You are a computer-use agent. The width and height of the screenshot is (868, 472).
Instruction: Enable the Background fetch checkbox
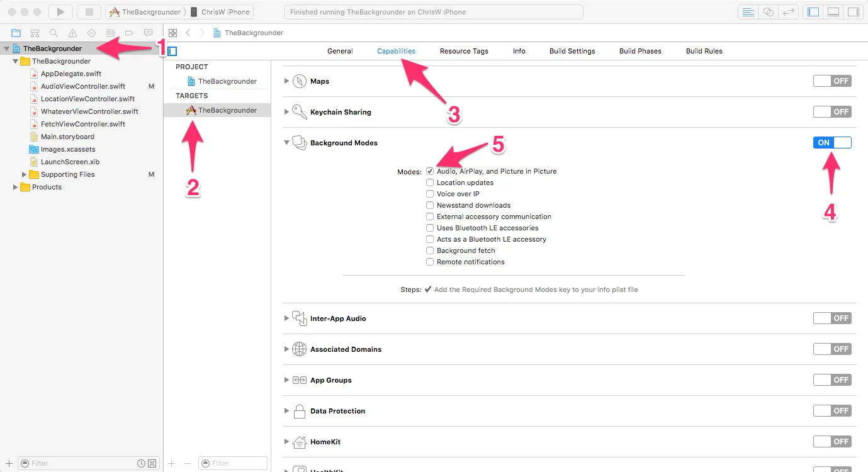430,250
